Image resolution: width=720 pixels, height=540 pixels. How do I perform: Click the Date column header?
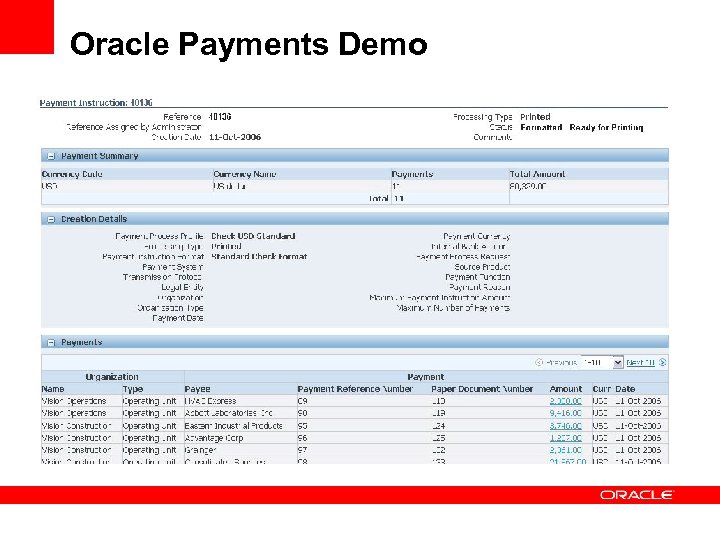pos(625,389)
